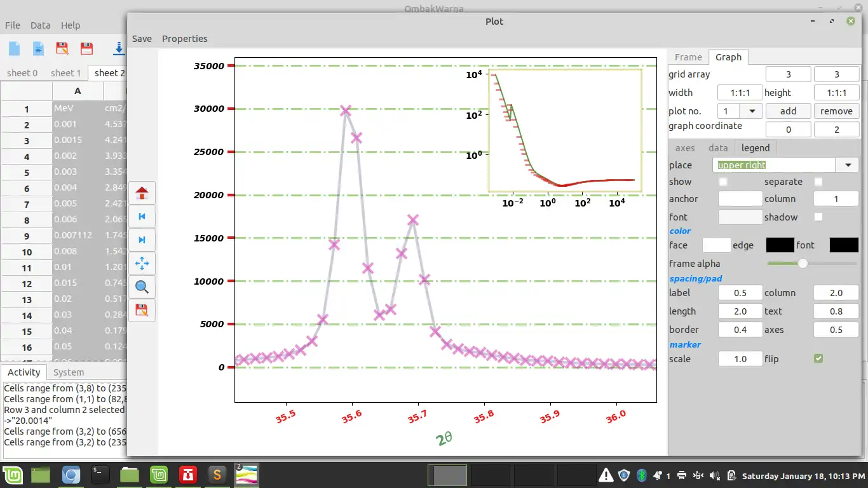
Task: Switch to the axes sub-tab
Action: pos(684,148)
